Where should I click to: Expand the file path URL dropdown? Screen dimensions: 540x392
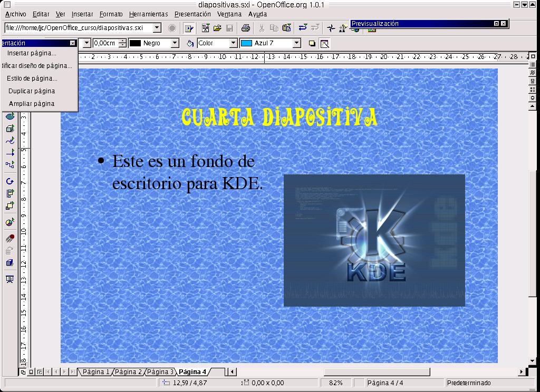(x=157, y=28)
